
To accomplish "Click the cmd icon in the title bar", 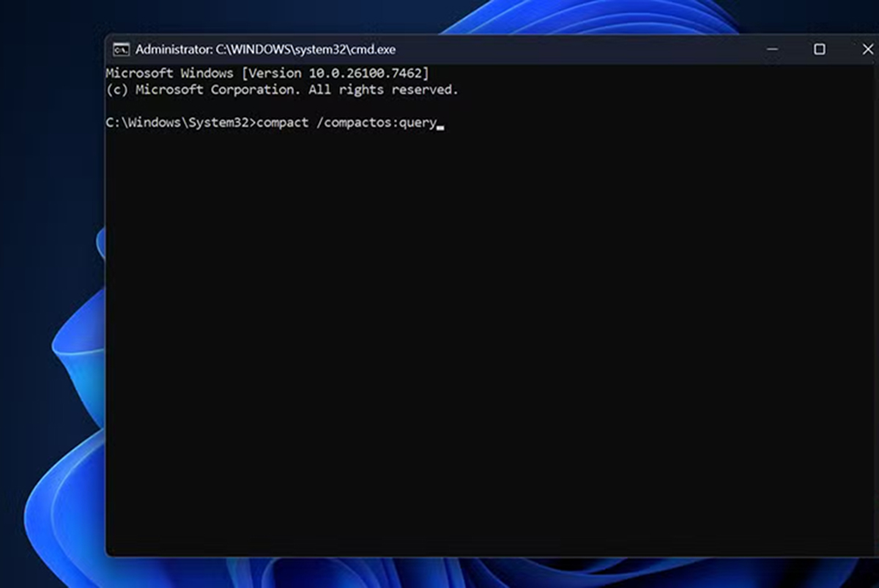I will tap(121, 50).
